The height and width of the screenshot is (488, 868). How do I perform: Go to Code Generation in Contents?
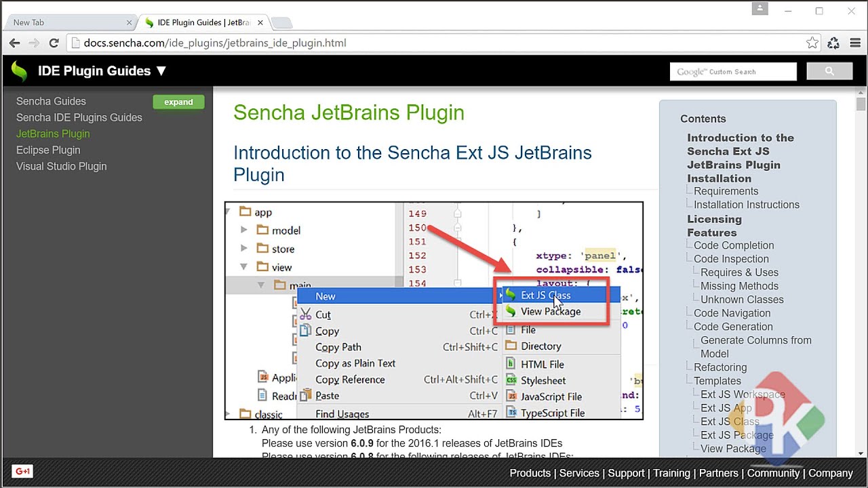733,327
